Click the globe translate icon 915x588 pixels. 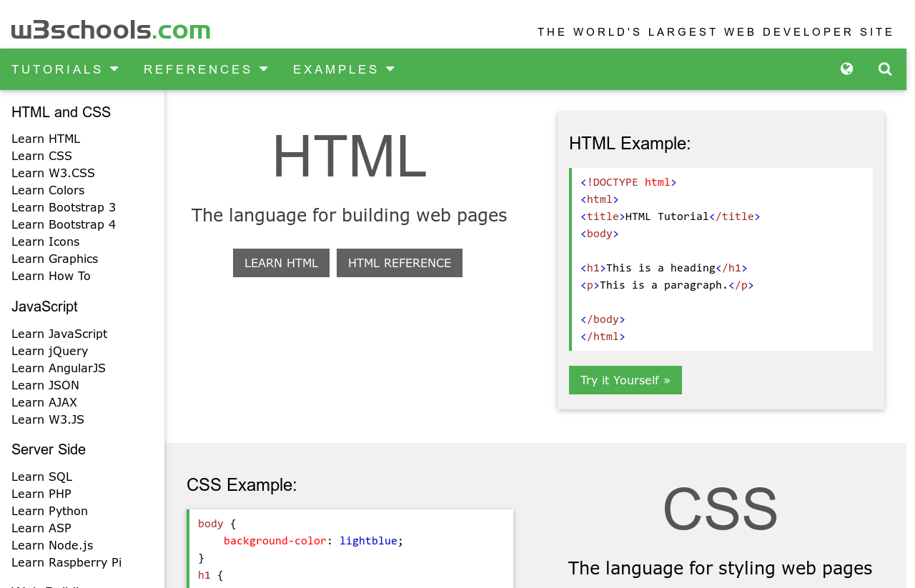846,69
